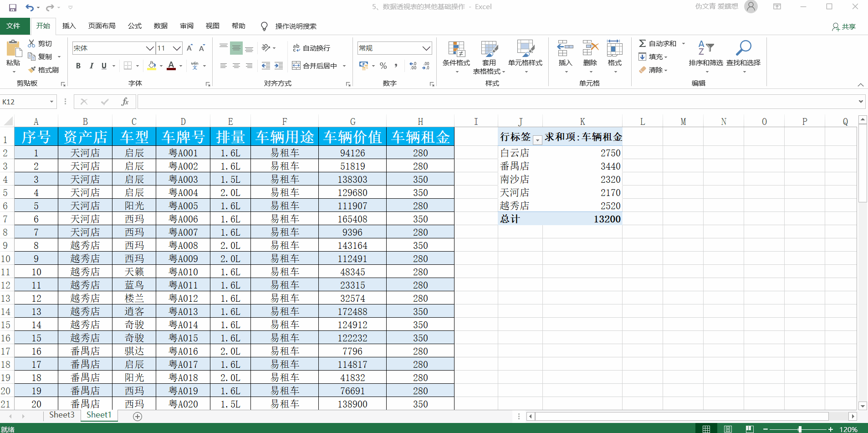Toggle italic formatting with I
Screen dimensions: 868x433
coord(91,66)
